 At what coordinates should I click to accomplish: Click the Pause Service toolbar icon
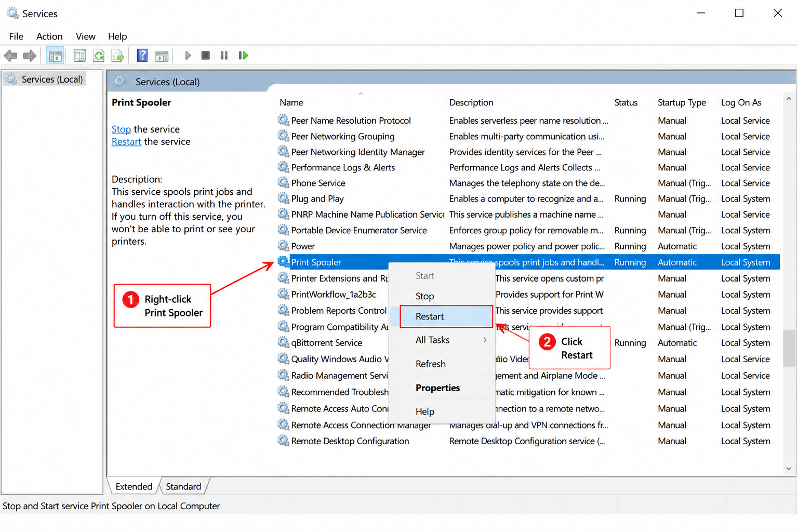[224, 55]
